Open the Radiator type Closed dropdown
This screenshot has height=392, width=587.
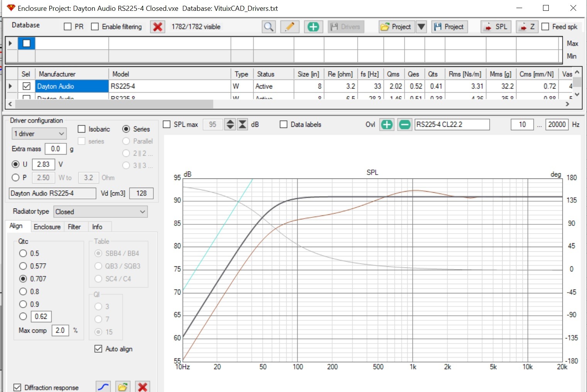(101, 212)
